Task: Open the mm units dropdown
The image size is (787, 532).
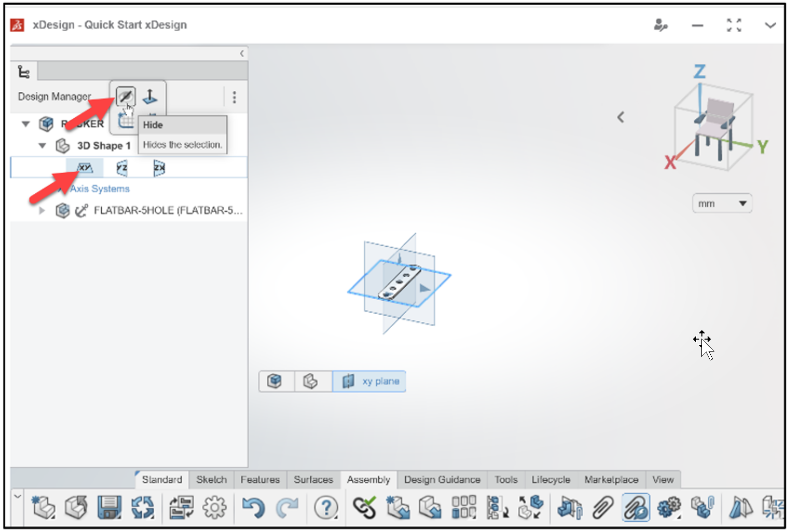Action: coord(722,203)
